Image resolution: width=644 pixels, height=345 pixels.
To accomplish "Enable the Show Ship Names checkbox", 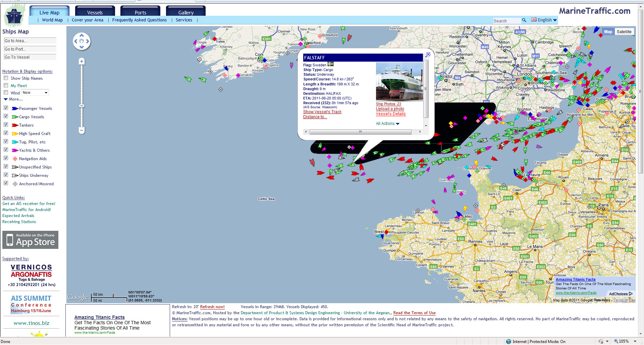I will point(6,78).
